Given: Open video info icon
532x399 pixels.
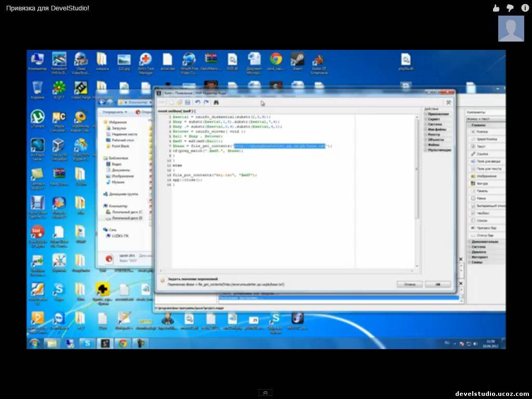Looking at the screenshot, I should pos(524,8).
